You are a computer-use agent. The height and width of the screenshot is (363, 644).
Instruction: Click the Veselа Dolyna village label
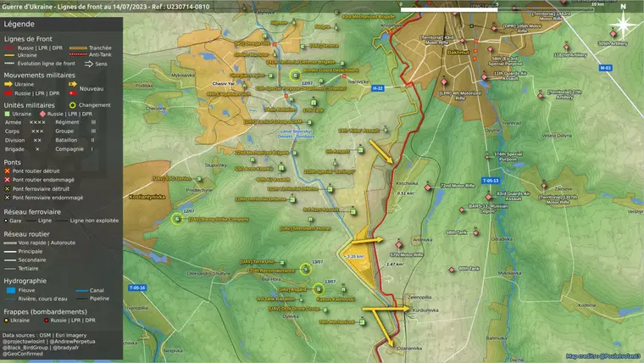click(x=557, y=135)
